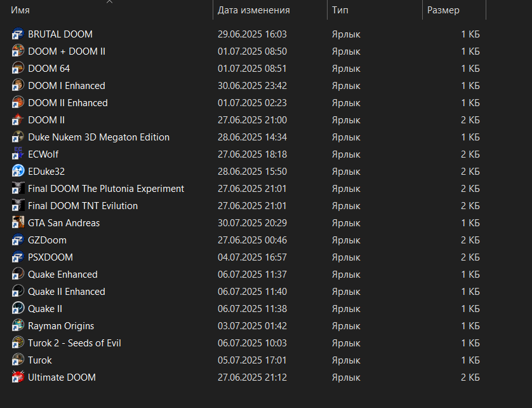Viewport: 532px width, 408px height.
Task: Click the file name Quake Enhanced
Action: point(63,275)
